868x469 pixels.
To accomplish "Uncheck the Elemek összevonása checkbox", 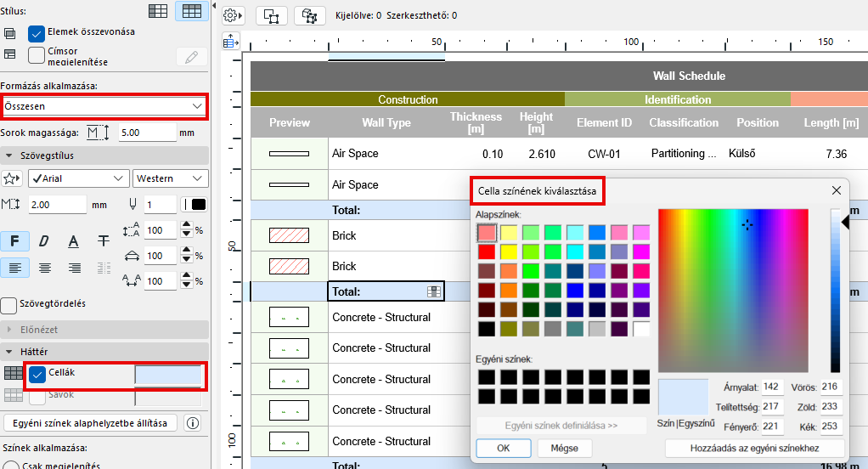I will pos(37,33).
